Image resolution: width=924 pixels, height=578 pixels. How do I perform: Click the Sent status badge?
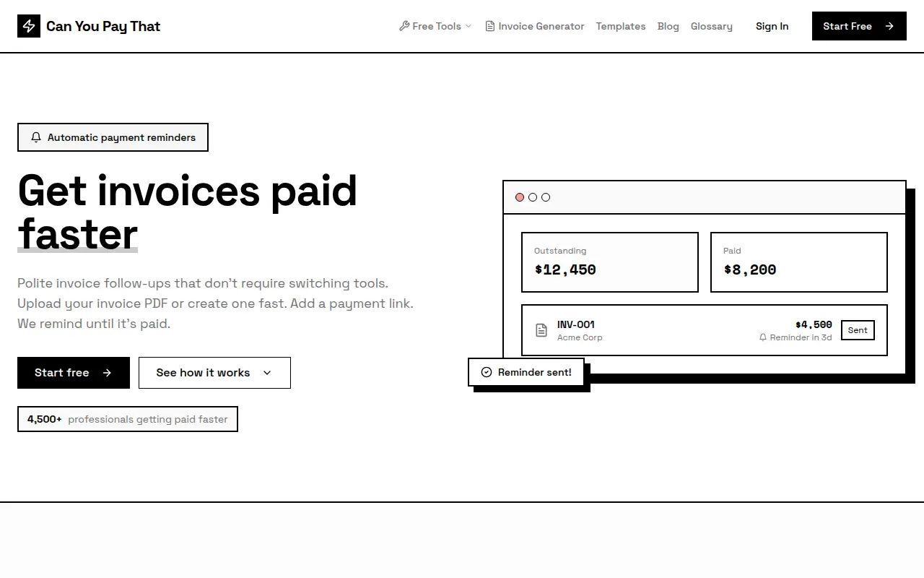tap(858, 330)
